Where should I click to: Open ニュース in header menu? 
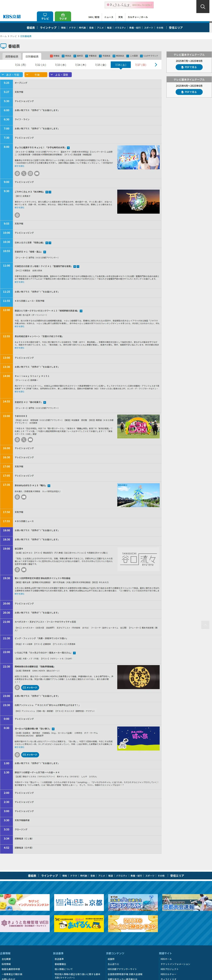(109, 17)
